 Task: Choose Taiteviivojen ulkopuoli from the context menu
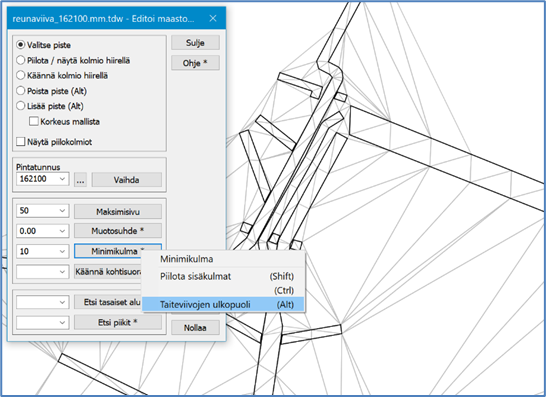(223, 304)
